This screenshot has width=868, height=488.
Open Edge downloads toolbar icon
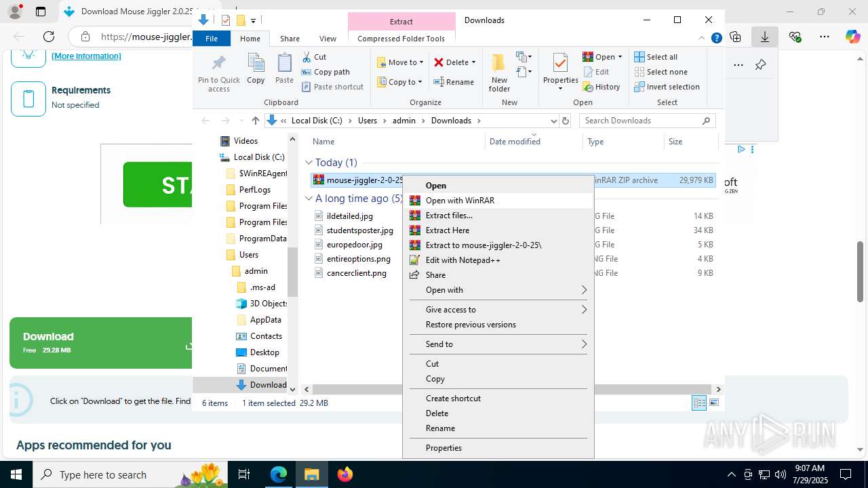tap(765, 37)
